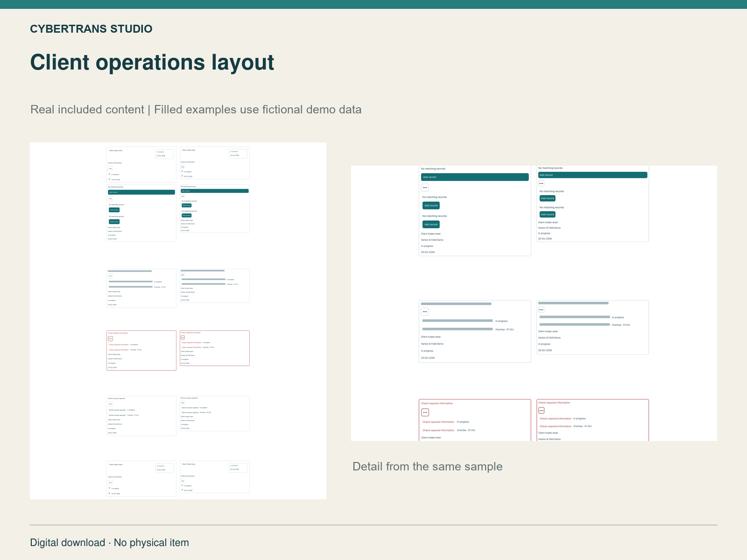
Task: Open three-dot menu in overview's left Owner access card
Action: pyautogui.click(x=110, y=404)
